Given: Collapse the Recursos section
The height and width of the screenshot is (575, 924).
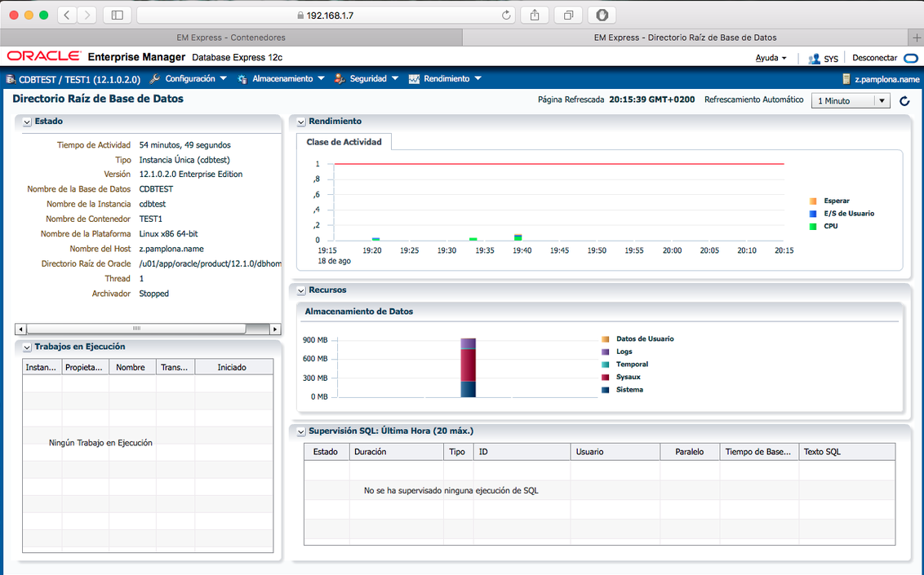Looking at the screenshot, I should pos(301,290).
